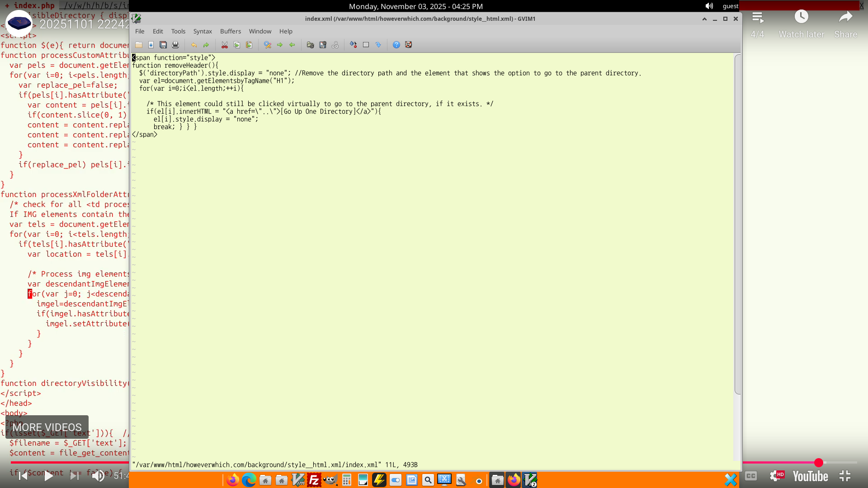The width and height of the screenshot is (868, 488).
Task: Click the Paste clipboard icon
Action: click(x=249, y=45)
